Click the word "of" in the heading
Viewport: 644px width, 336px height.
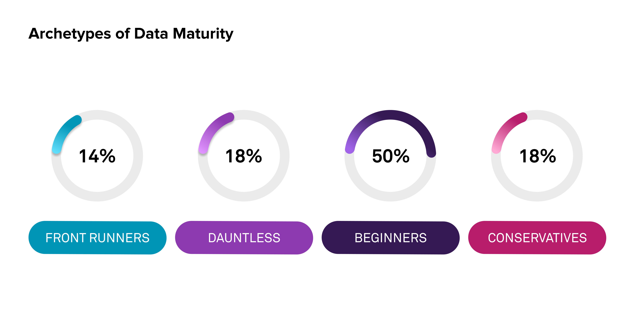pos(122,34)
